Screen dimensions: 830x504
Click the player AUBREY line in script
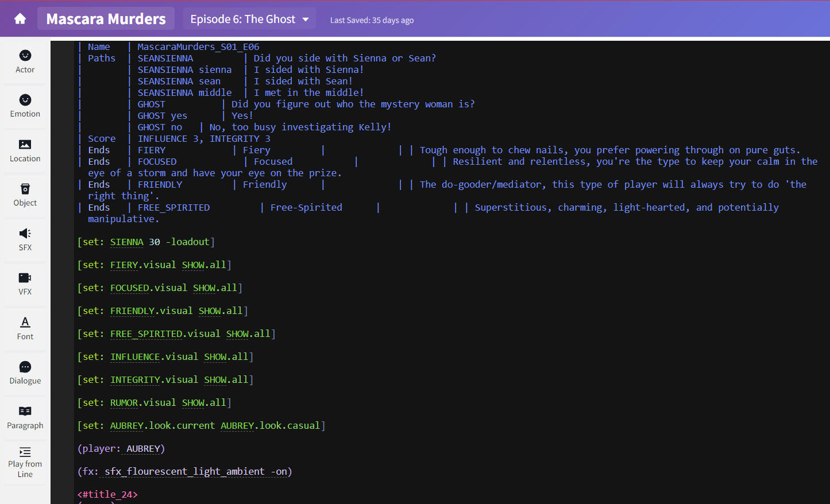click(121, 448)
